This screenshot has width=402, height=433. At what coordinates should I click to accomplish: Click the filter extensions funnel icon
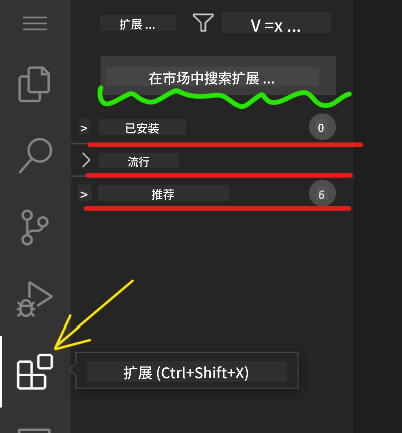[x=203, y=23]
